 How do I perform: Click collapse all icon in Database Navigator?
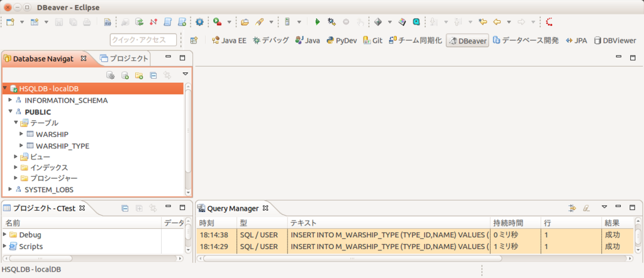[153, 75]
